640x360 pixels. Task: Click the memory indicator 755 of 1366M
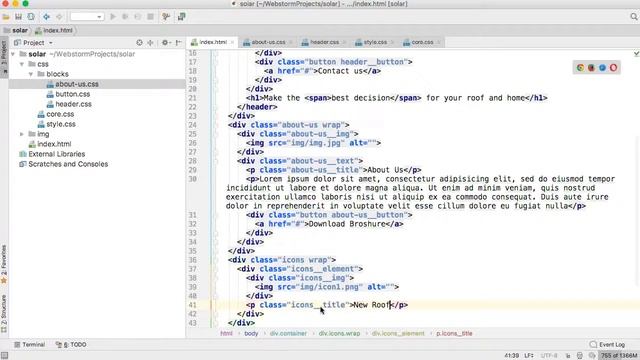pyautogui.click(x=619, y=356)
